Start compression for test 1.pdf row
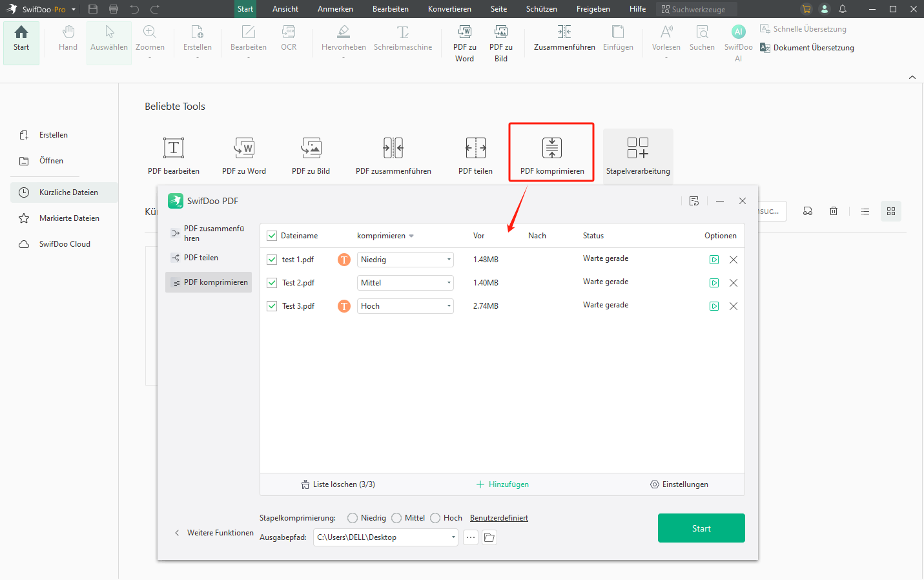Viewport: 924px width, 580px height. coord(714,260)
